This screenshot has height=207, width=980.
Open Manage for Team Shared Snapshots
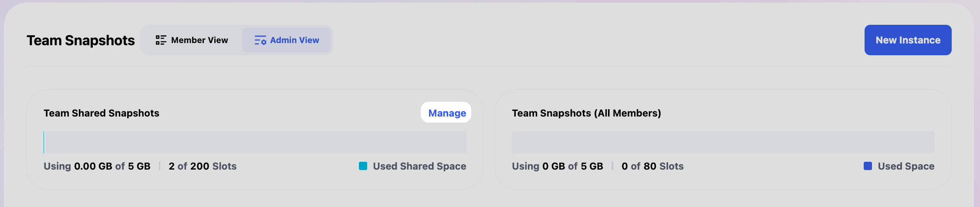coord(446,113)
